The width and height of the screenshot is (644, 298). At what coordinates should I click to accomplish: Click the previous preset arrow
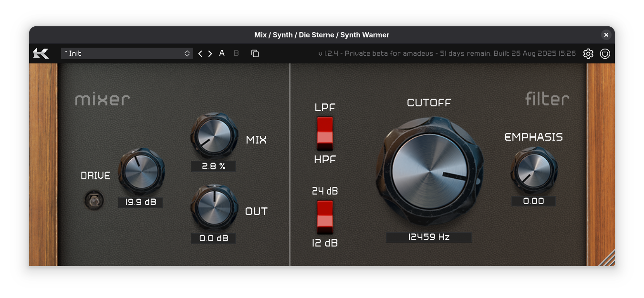point(200,53)
